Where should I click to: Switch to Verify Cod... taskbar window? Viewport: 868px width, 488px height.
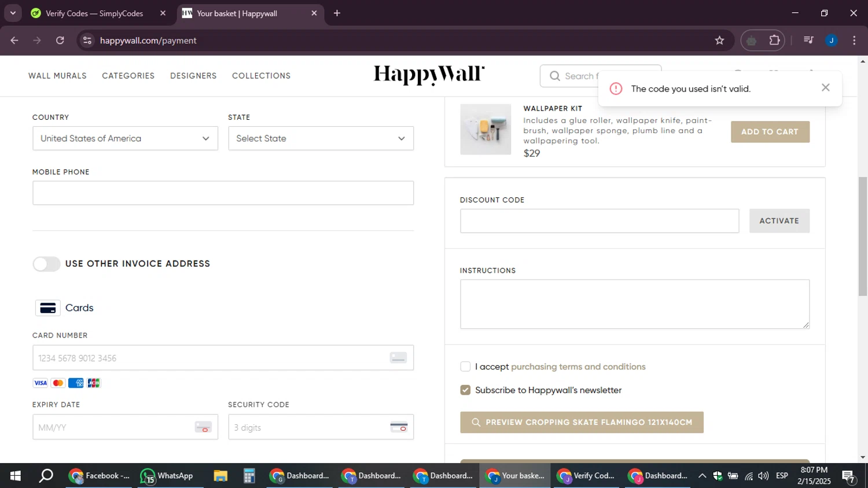586,476
